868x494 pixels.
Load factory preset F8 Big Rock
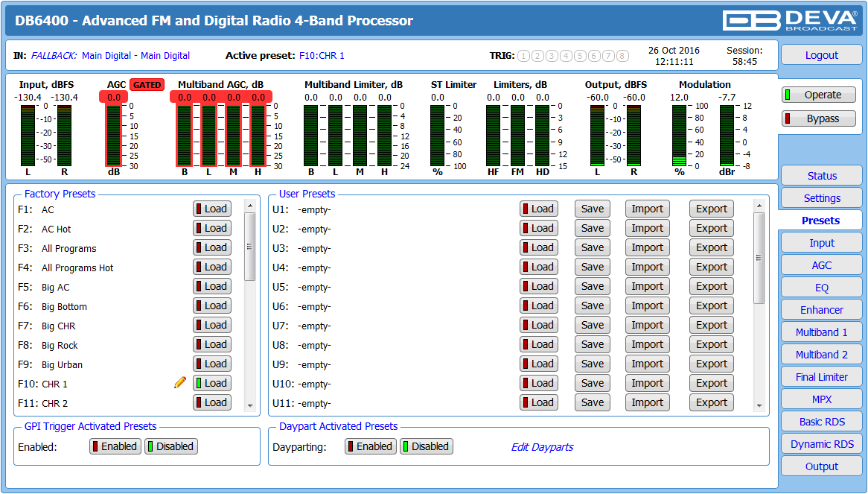(212, 344)
